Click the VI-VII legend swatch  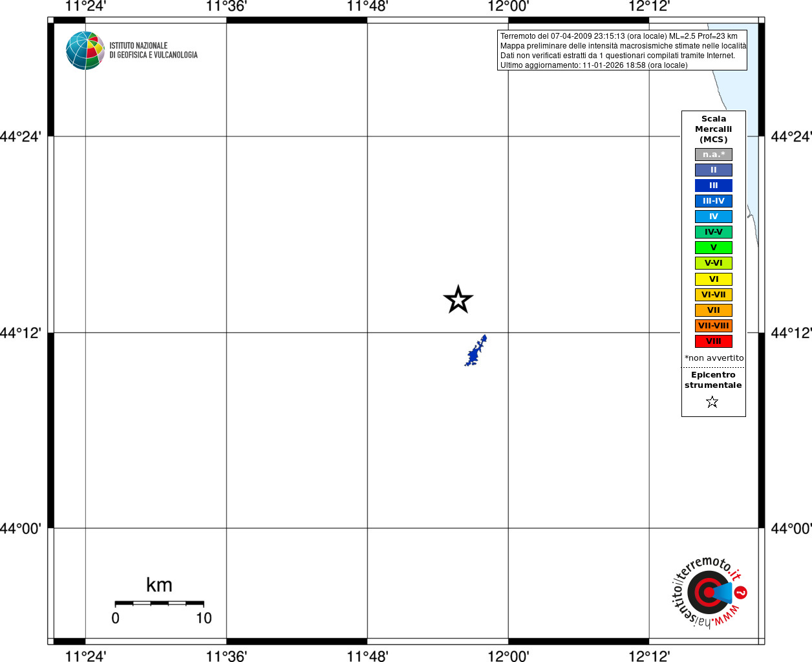[714, 295]
